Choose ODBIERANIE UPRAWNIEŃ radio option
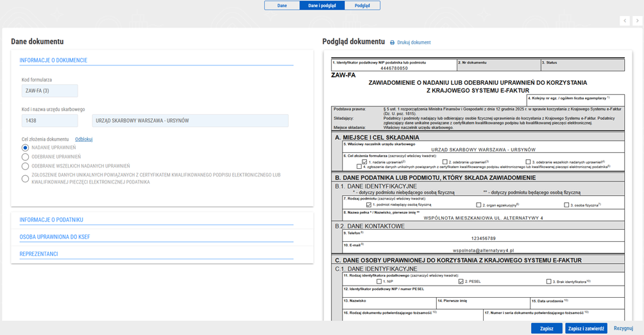The width and height of the screenshot is (644, 335). pyautogui.click(x=26, y=157)
